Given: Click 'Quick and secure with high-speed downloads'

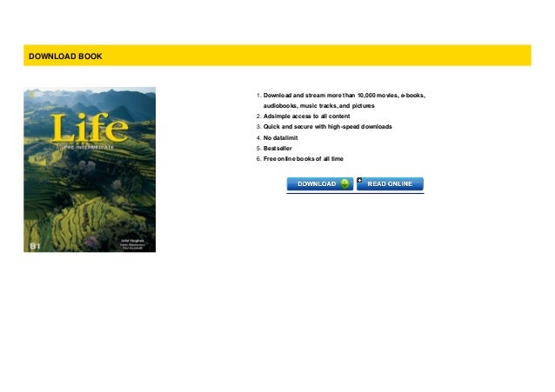Looking at the screenshot, I should tap(327, 127).
